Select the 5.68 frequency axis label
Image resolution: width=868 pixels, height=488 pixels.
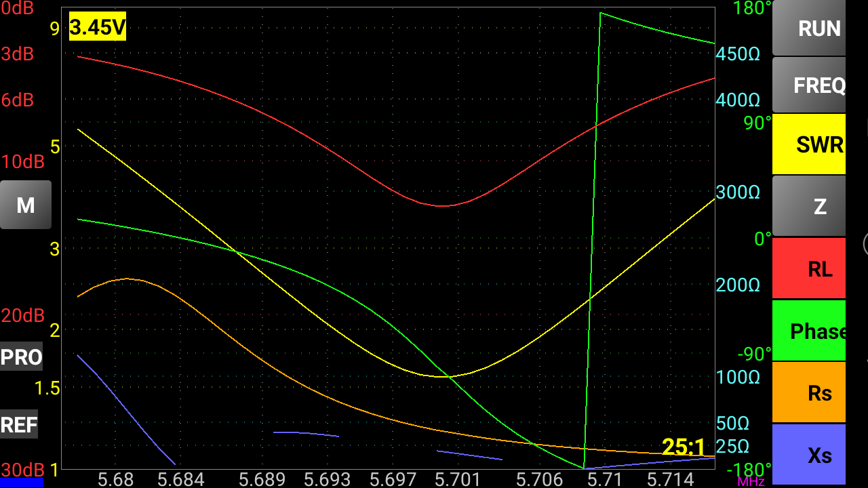[x=115, y=480]
